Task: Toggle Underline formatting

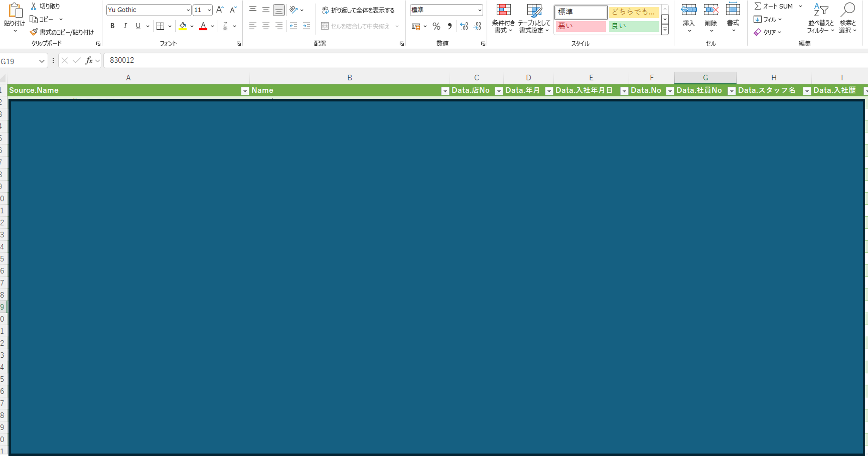Action: point(138,26)
